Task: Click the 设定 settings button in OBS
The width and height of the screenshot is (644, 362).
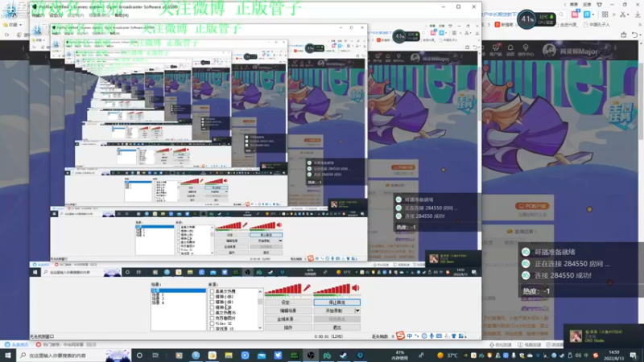Action: (288, 302)
